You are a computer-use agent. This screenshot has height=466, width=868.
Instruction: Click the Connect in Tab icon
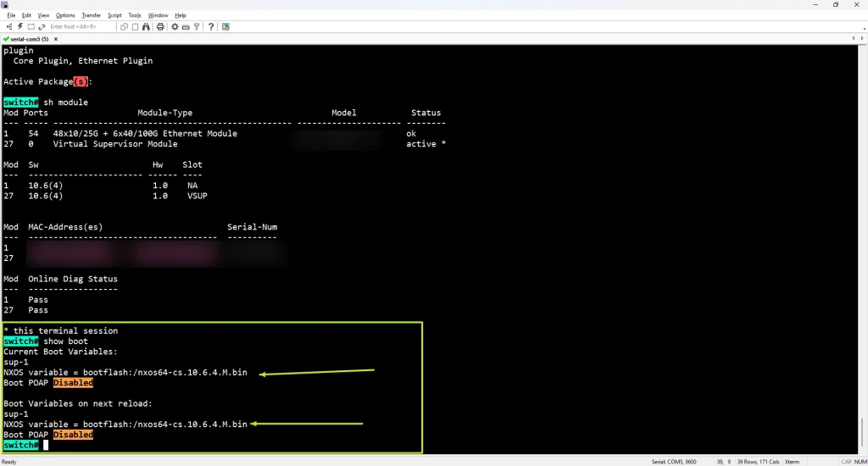[x=31, y=26]
